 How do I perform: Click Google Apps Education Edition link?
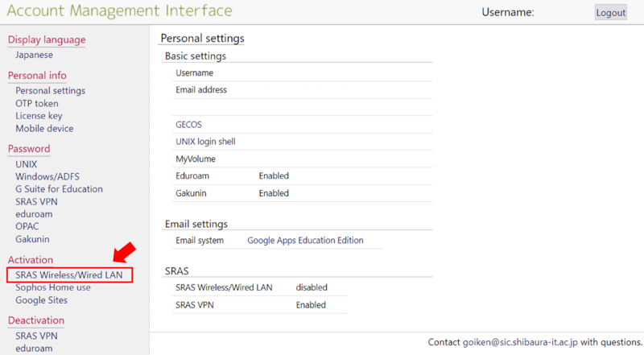click(305, 241)
